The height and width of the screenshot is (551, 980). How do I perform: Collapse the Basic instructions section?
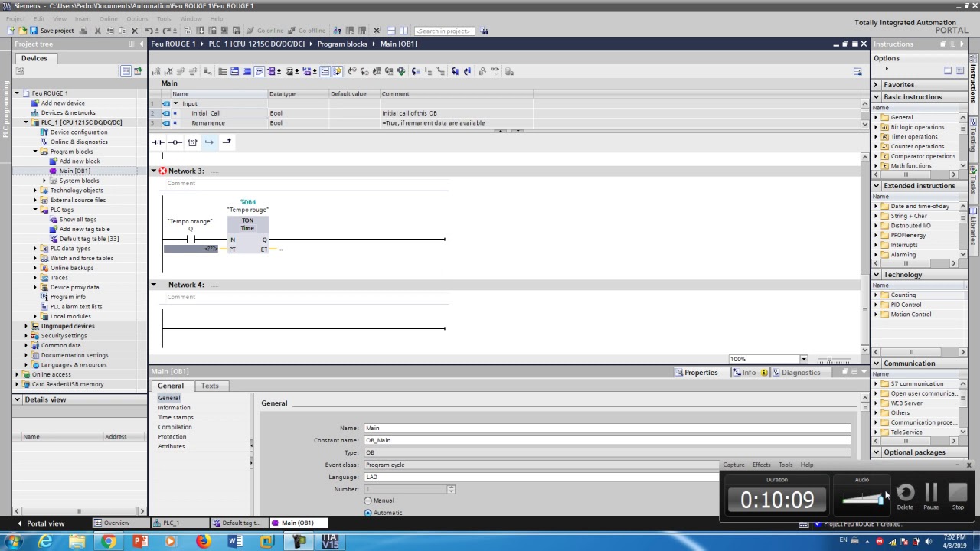point(877,97)
